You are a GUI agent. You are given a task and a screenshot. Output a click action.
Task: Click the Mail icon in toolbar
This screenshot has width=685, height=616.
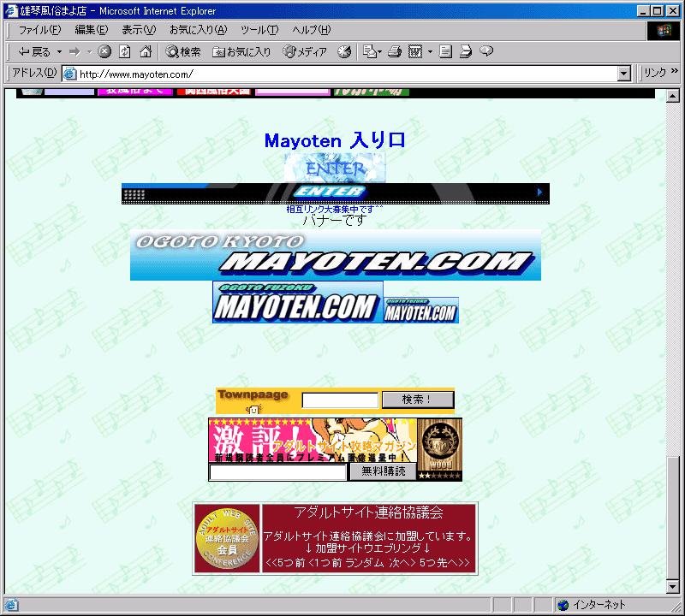(x=372, y=52)
